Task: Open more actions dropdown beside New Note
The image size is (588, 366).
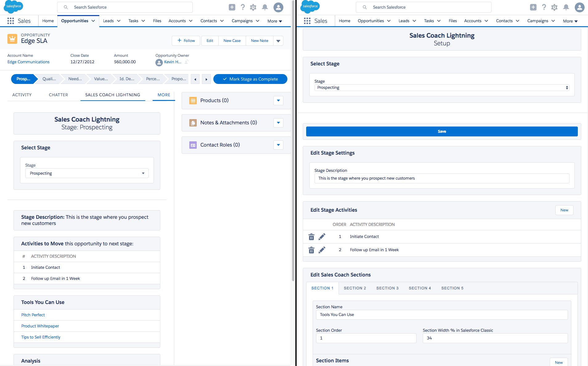Action: 278,41
